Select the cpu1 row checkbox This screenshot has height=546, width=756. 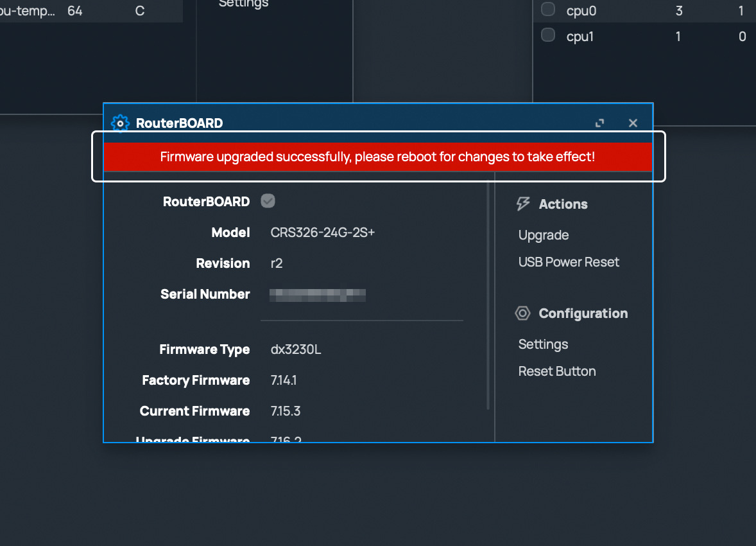pos(548,35)
